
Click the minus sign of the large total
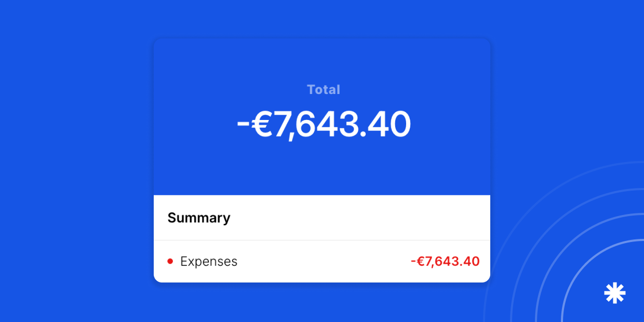click(x=244, y=126)
